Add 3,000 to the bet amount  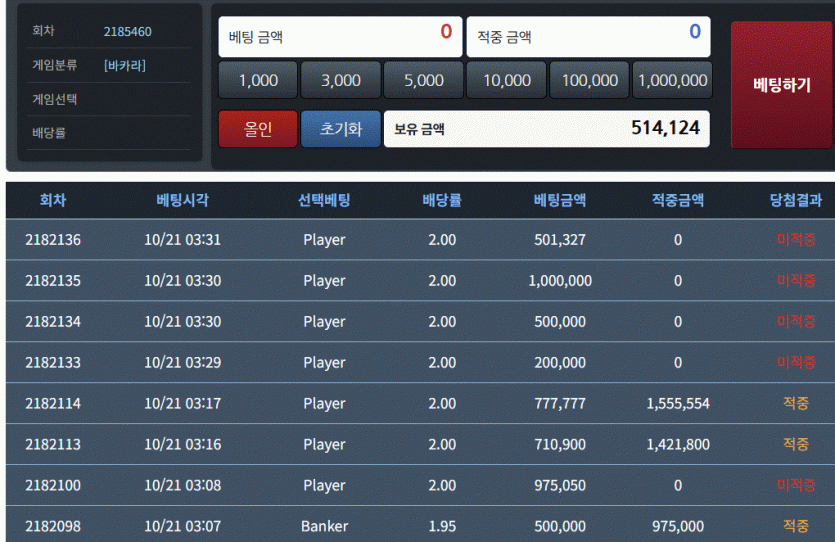(341, 80)
